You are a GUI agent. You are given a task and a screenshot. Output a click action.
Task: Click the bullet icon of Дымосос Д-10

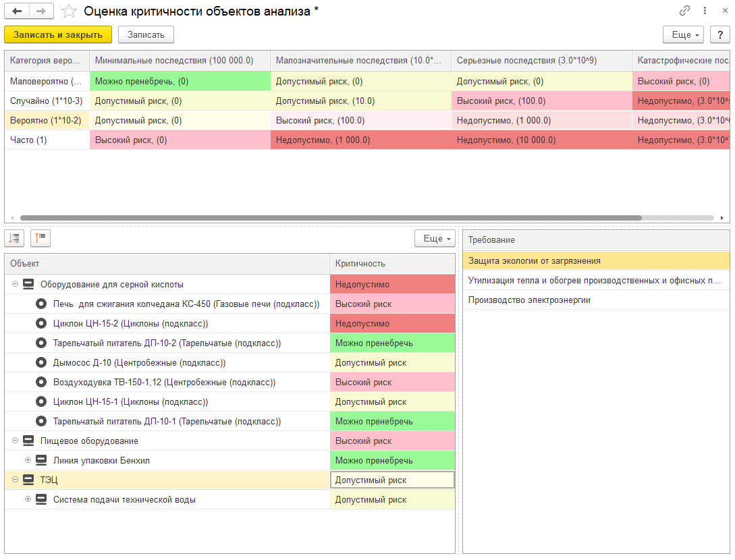pos(41,363)
